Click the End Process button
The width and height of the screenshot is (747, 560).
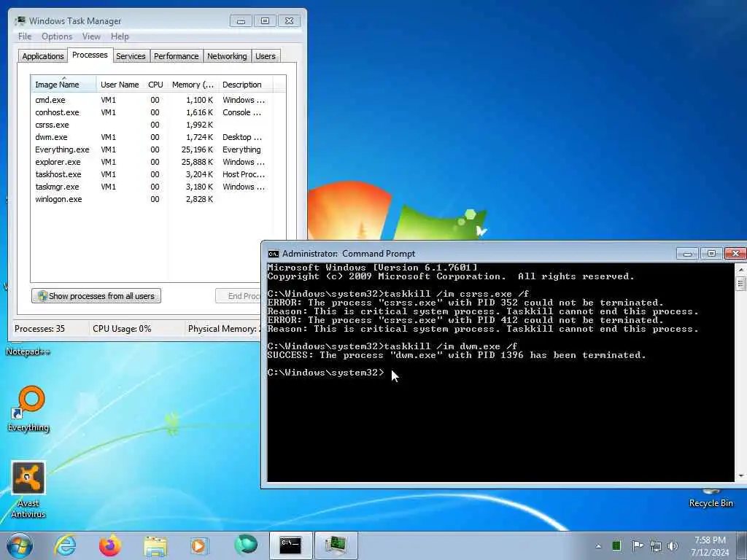click(239, 296)
